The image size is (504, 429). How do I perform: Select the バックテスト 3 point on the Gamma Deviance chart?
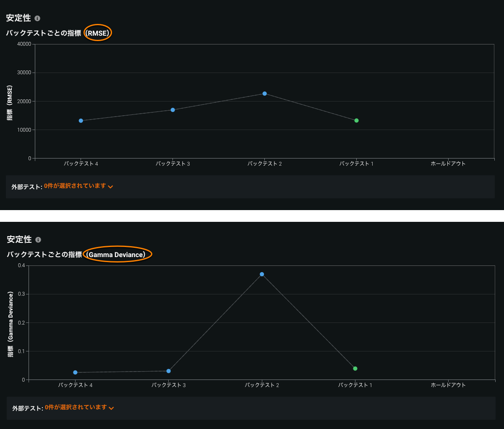click(x=169, y=371)
